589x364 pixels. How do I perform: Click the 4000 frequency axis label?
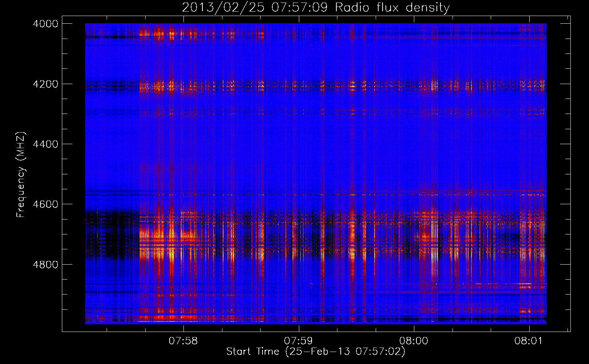point(46,24)
